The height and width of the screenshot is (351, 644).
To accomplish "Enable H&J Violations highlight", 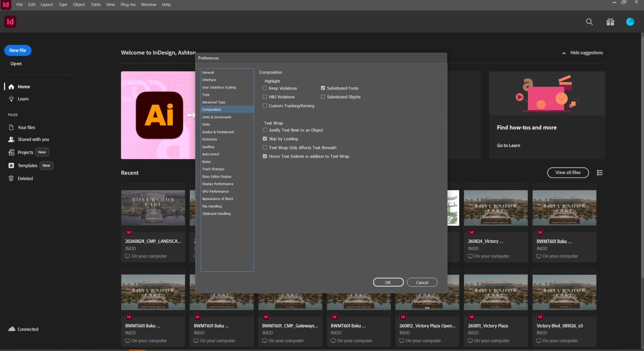I will tap(265, 97).
